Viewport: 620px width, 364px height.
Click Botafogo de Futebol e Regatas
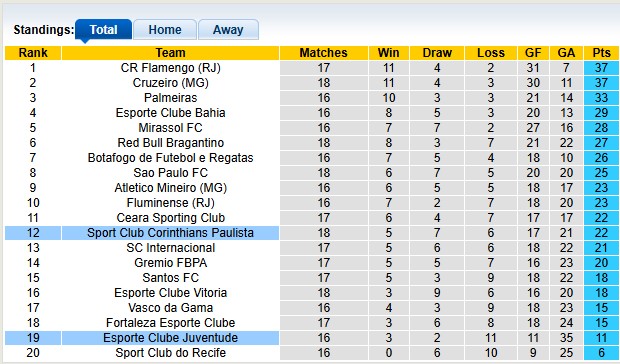coord(170,158)
